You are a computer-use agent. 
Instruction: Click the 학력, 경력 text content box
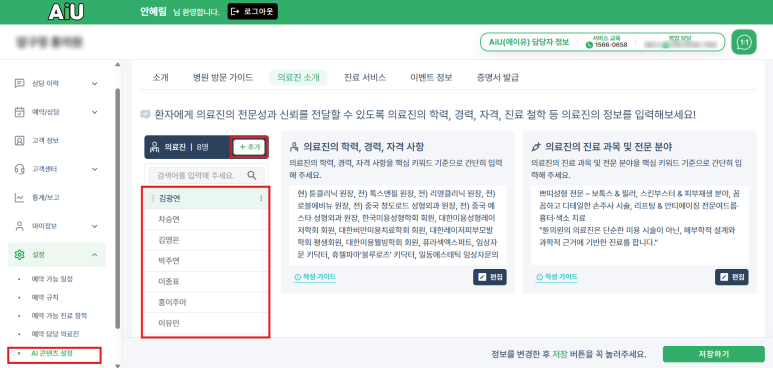coord(398,225)
